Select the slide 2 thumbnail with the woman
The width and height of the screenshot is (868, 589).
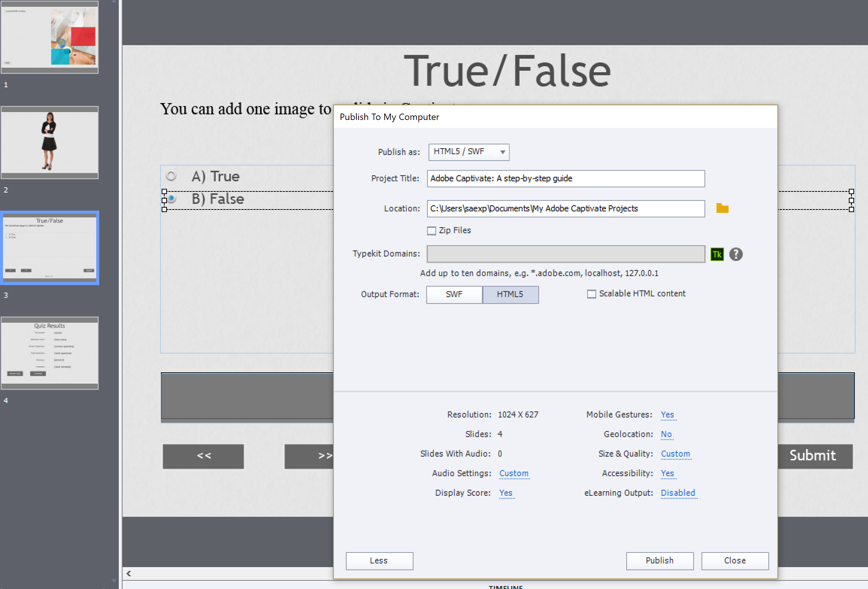pos(50,143)
